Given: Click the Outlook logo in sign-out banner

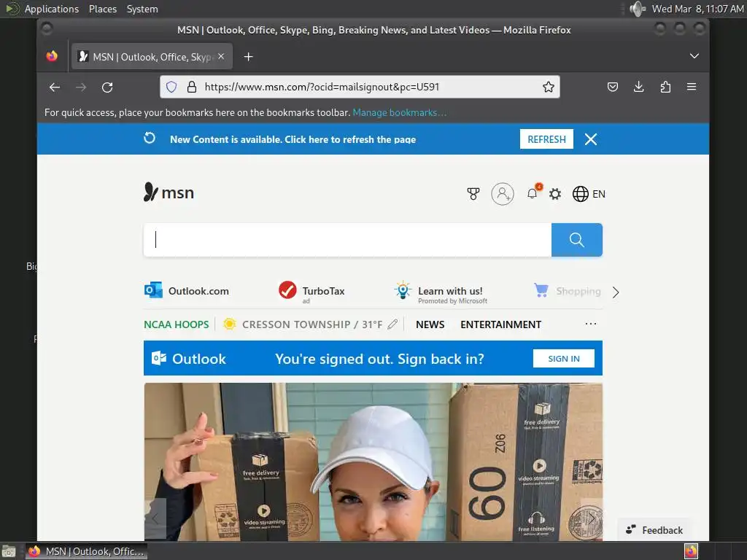Looking at the screenshot, I should [x=189, y=359].
